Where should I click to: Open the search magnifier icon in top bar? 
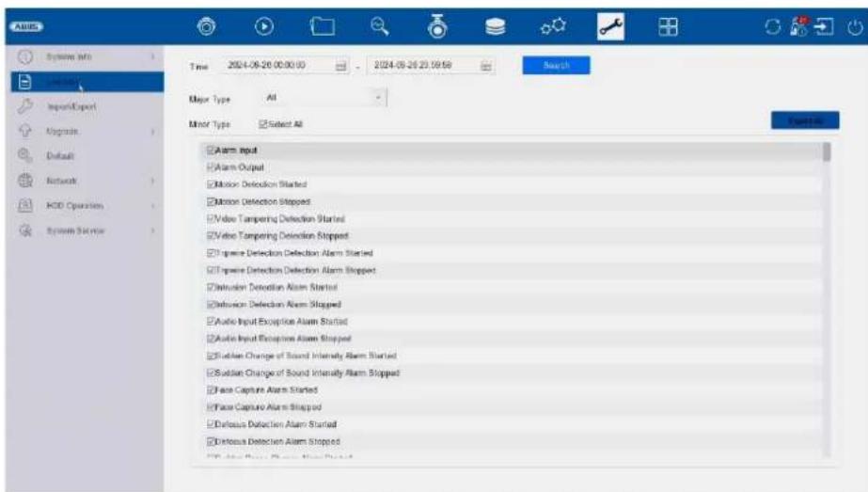click(x=380, y=26)
